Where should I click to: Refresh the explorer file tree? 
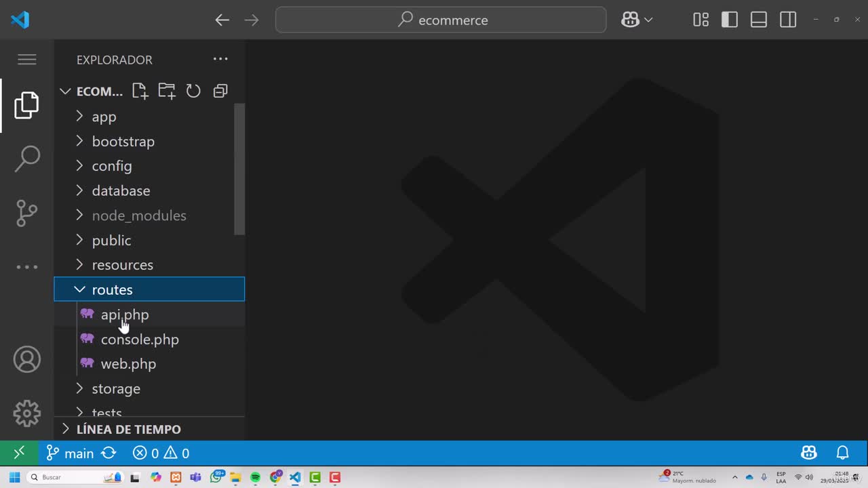tap(193, 91)
